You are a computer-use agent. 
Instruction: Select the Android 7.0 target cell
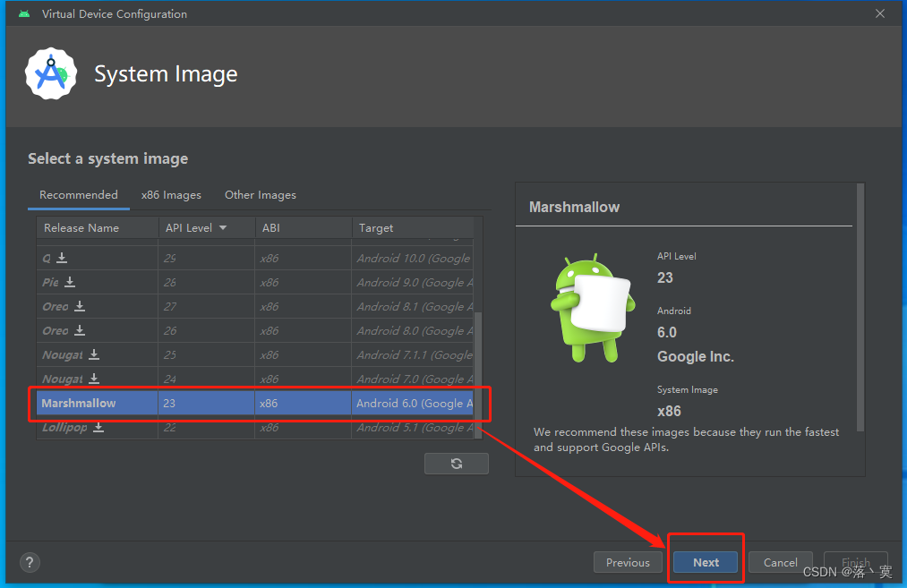coord(413,379)
